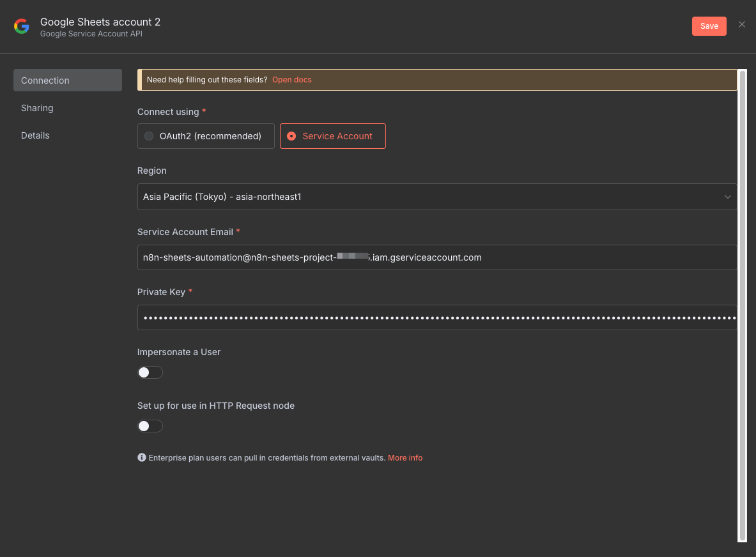
Task: Click the Google logo icon
Action: point(21,26)
